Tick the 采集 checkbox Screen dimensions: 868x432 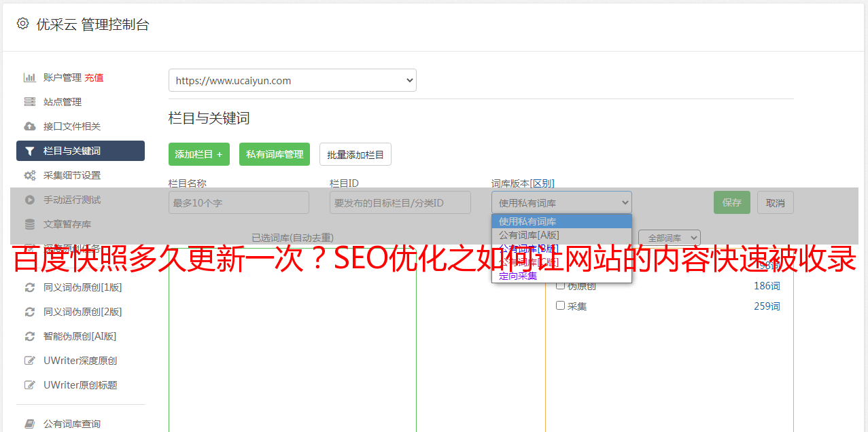coord(561,306)
